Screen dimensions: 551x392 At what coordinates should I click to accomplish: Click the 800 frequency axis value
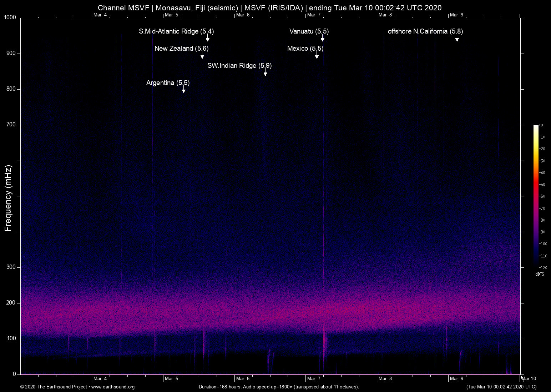click(11, 89)
